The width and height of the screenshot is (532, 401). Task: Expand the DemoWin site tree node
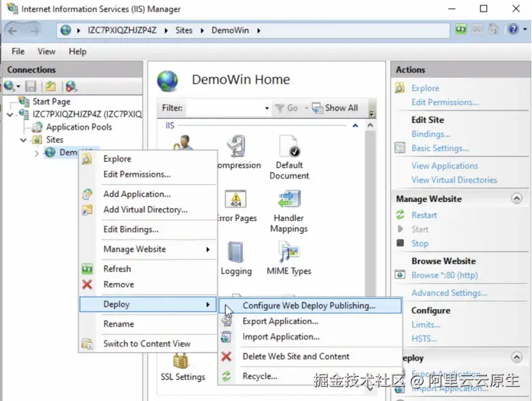point(36,153)
